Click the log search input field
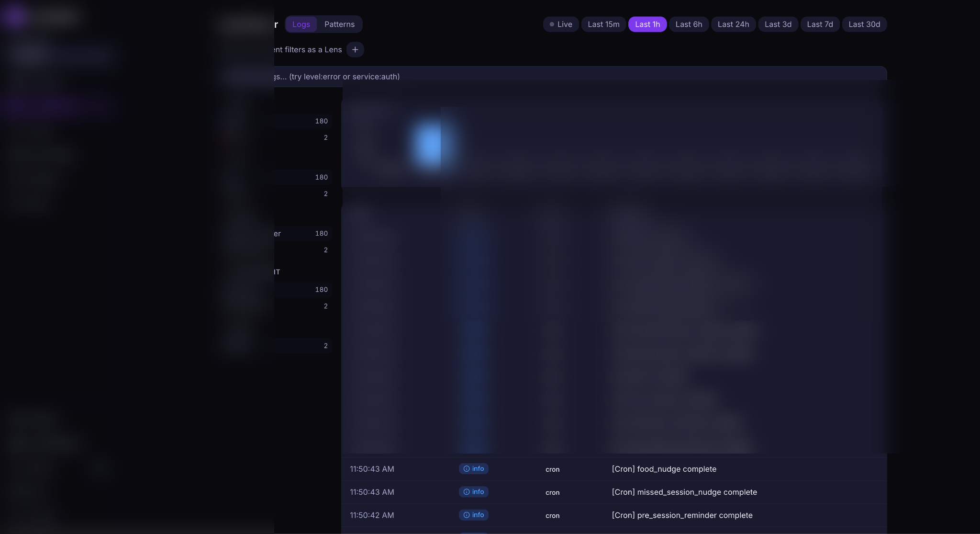Image resolution: width=980 pixels, height=534 pixels. pos(574,76)
